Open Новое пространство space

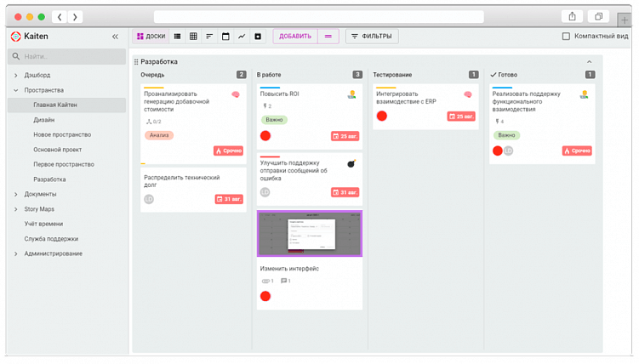pos(62,134)
